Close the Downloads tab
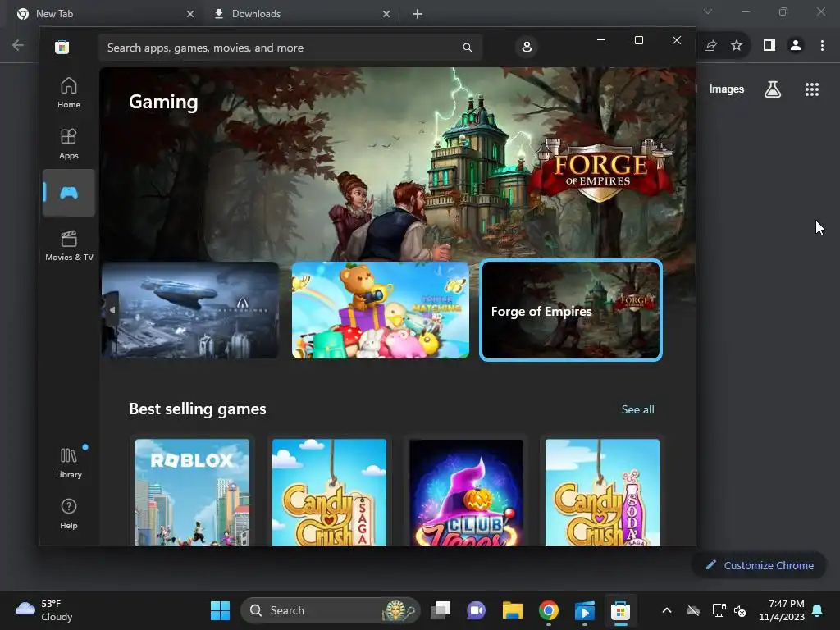 click(x=386, y=14)
